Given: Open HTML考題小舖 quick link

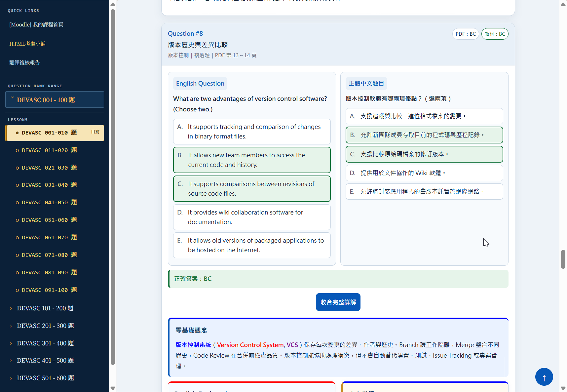Looking at the screenshot, I should [x=27, y=44].
